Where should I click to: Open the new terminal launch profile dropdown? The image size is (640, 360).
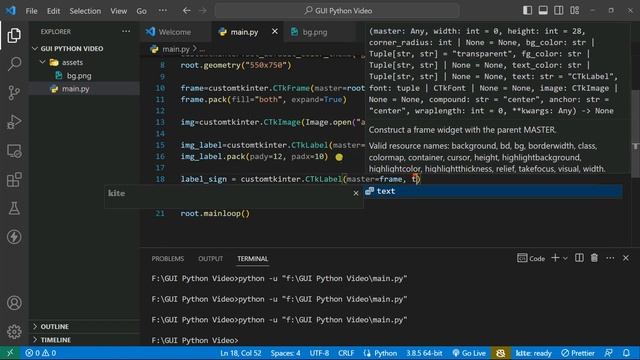click(x=565, y=258)
